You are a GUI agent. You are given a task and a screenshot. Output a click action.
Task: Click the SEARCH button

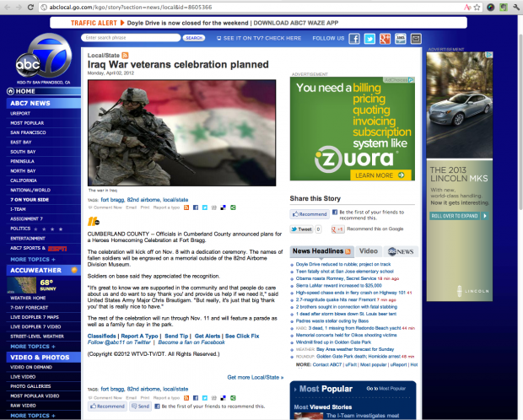(194, 38)
